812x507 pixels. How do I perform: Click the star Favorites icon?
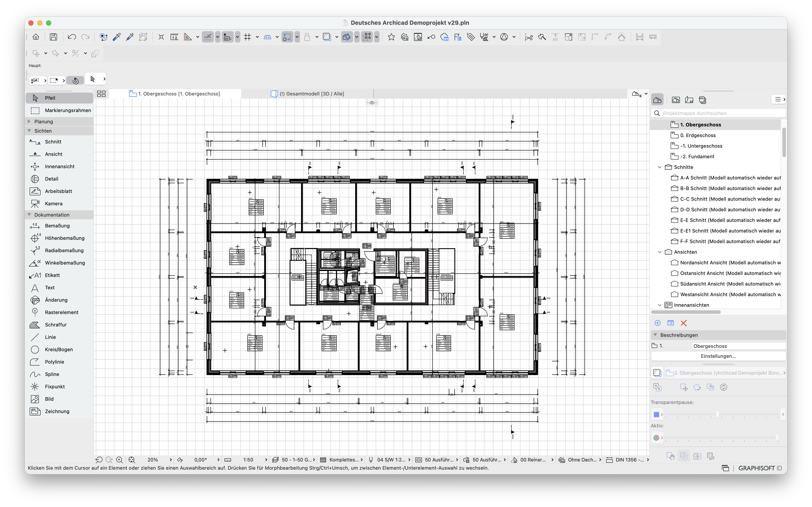click(x=391, y=37)
